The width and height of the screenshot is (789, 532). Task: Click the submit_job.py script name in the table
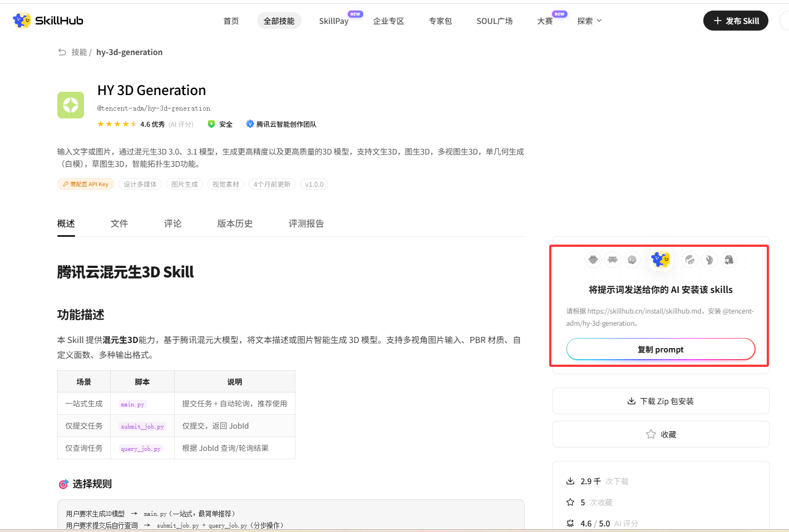point(142,426)
